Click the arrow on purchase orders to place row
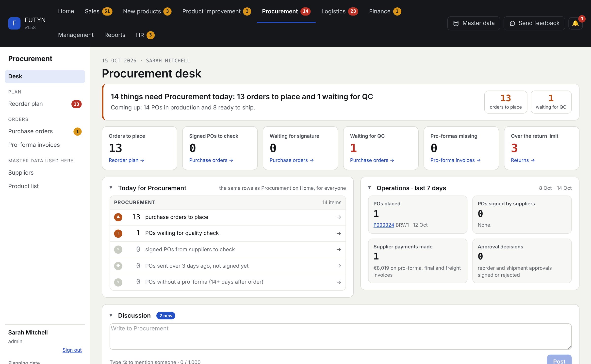 click(339, 217)
